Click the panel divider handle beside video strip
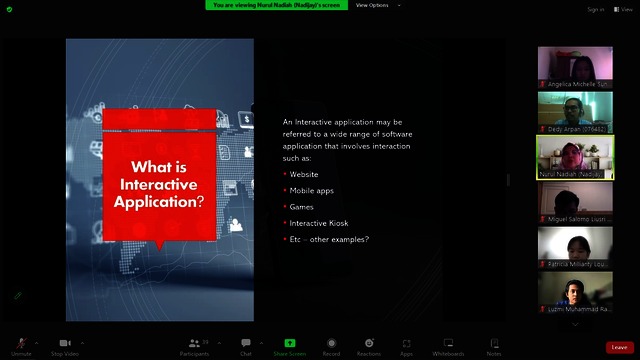Image resolution: width=640 pixels, height=360 pixels. click(508, 180)
